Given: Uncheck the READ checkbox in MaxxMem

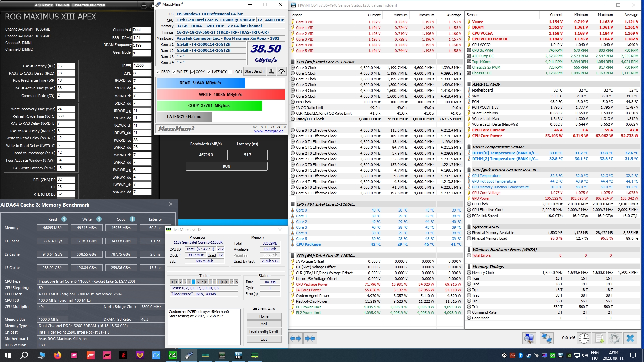Looking at the screenshot, I should 158,72.
